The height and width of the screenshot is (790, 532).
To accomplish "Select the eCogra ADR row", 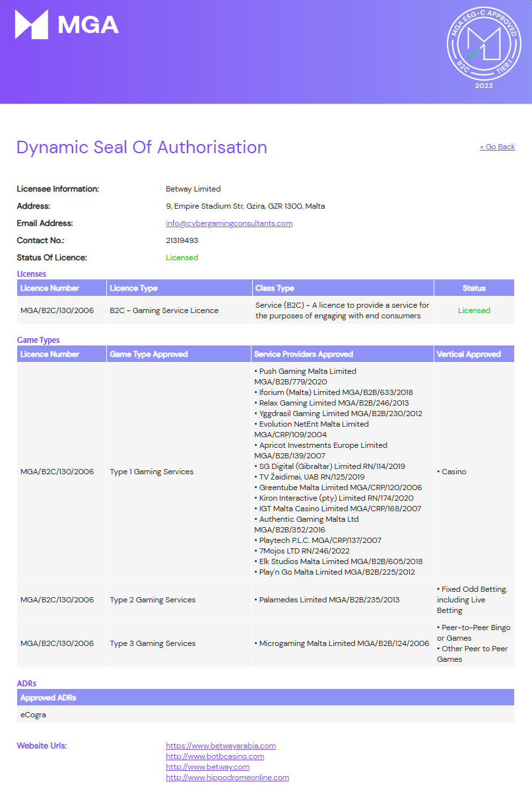I will point(266,715).
